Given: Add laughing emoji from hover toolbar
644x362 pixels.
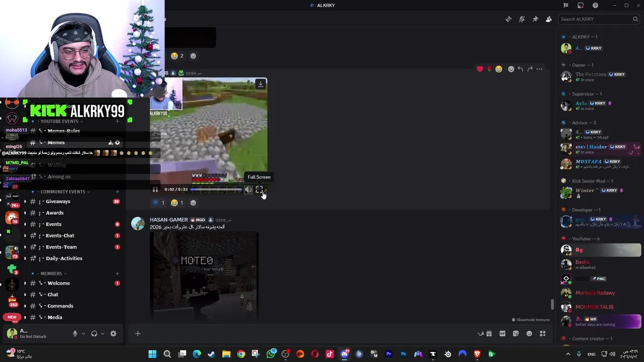Looking at the screenshot, I should 499,69.
